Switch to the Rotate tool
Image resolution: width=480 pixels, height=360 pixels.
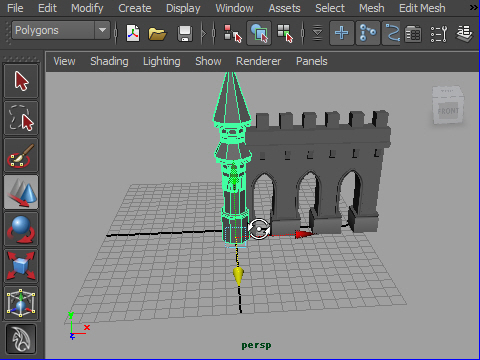21,229
